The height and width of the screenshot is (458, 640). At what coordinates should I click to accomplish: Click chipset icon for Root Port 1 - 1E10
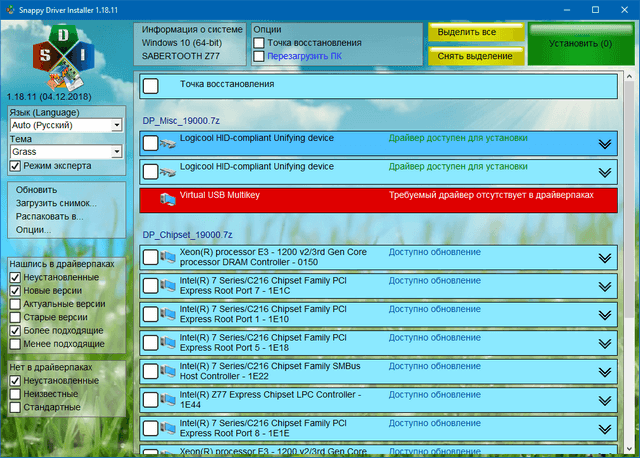[x=168, y=314]
